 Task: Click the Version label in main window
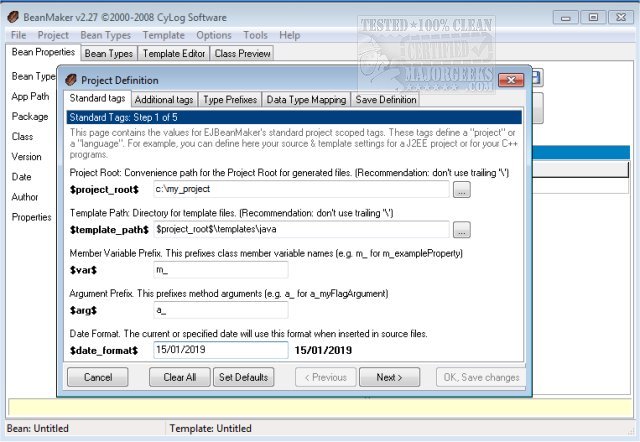[x=27, y=157]
